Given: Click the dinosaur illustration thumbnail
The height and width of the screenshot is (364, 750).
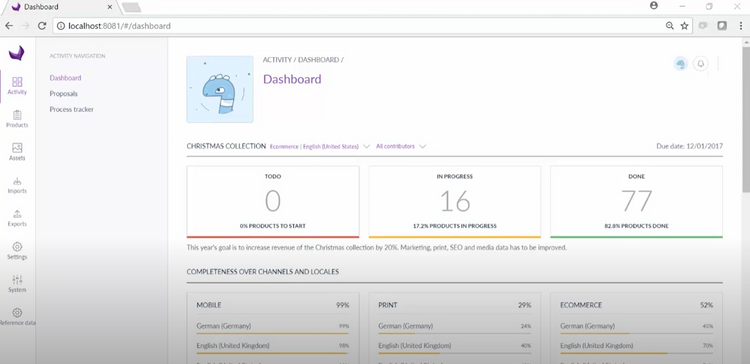Looking at the screenshot, I should click(220, 89).
